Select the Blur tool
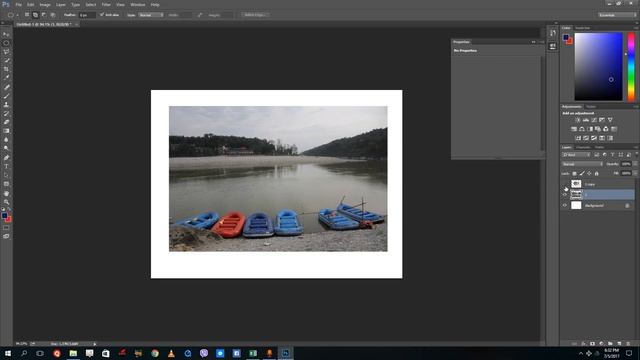 coord(6,140)
